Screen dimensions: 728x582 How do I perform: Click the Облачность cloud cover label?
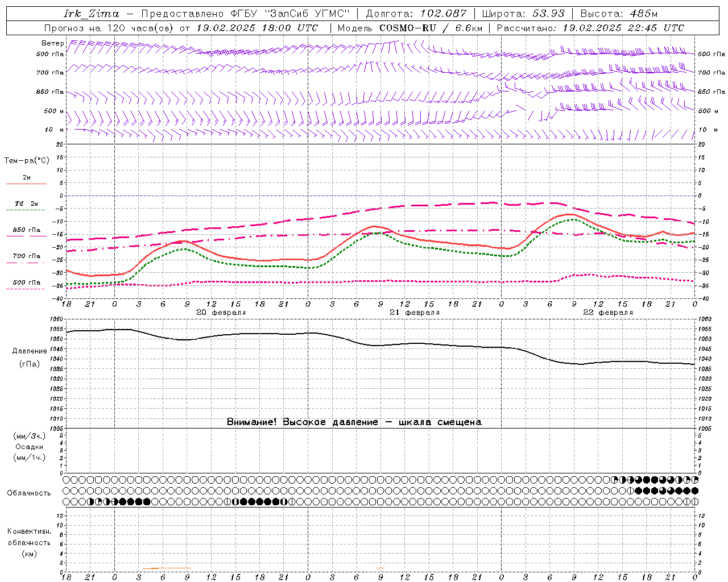(29, 493)
